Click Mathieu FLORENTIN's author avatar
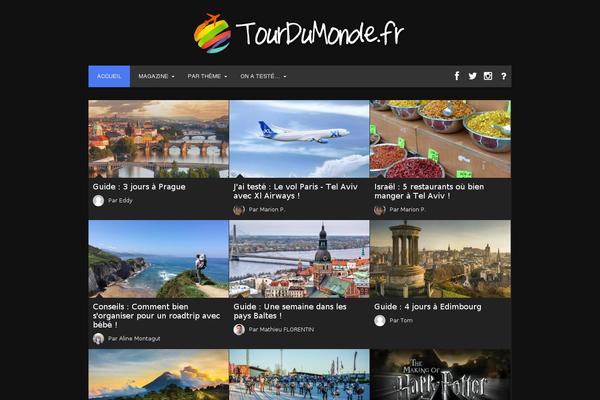The image size is (600, 400). coord(239,330)
